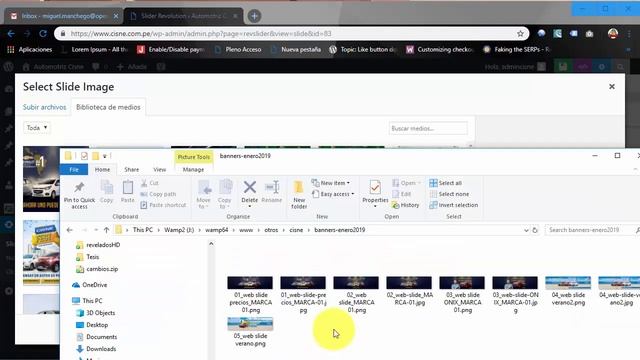Screen dimensions: 640x360
Task: Click Pin to Quick access in ribbon
Action: click(79, 195)
